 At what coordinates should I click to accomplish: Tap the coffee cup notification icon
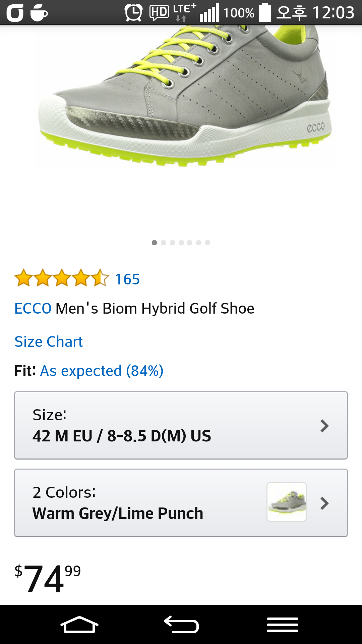pyautogui.click(x=39, y=13)
